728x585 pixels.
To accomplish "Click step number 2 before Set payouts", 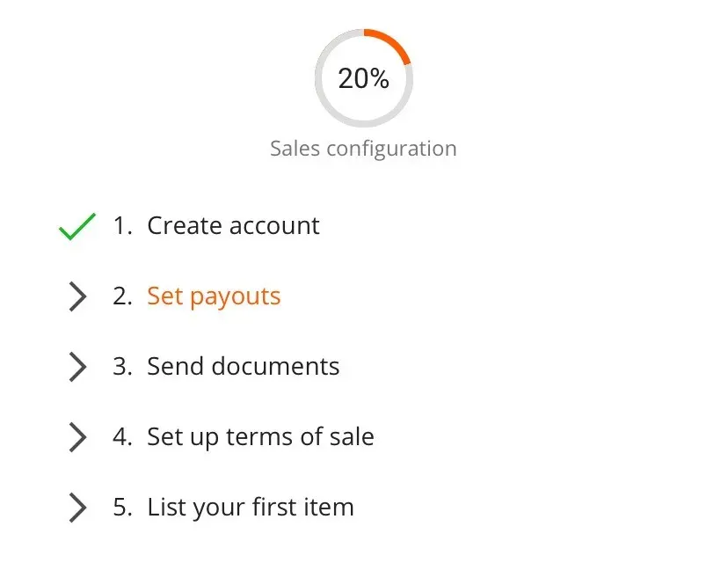I will 122,296.
